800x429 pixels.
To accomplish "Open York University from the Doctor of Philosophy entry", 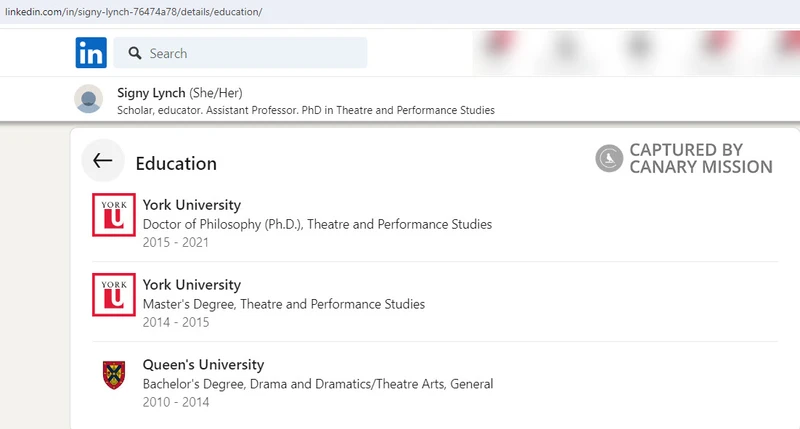I will (191, 205).
